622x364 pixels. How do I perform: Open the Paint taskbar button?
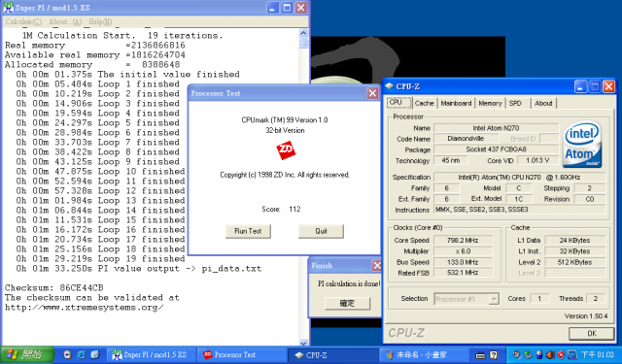click(424, 355)
